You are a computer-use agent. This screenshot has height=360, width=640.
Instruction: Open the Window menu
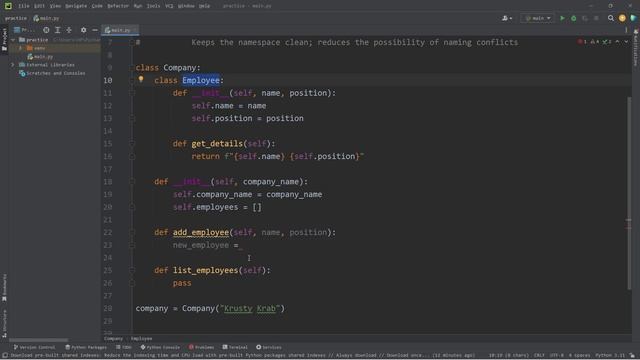186,6
